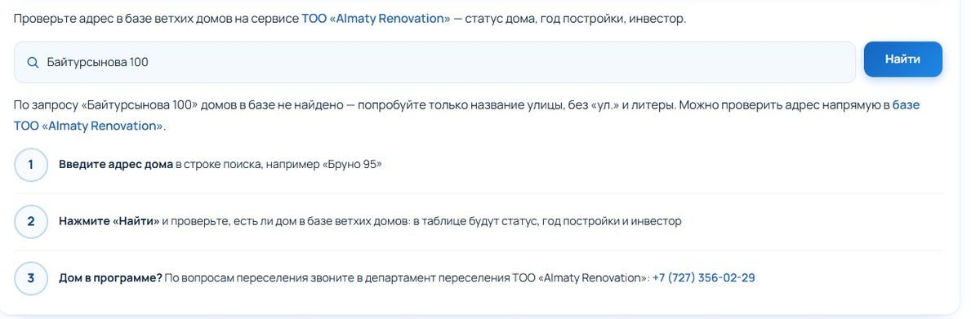Click the magnifier icon in the search field
Viewport: 980px width, 319px height.
pos(33,63)
